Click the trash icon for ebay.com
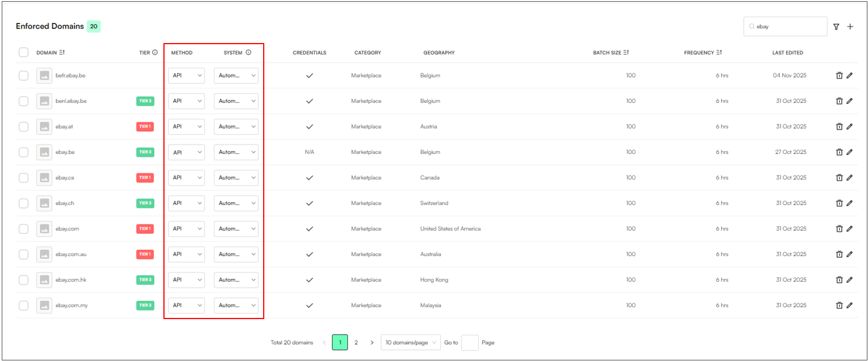 839,228
